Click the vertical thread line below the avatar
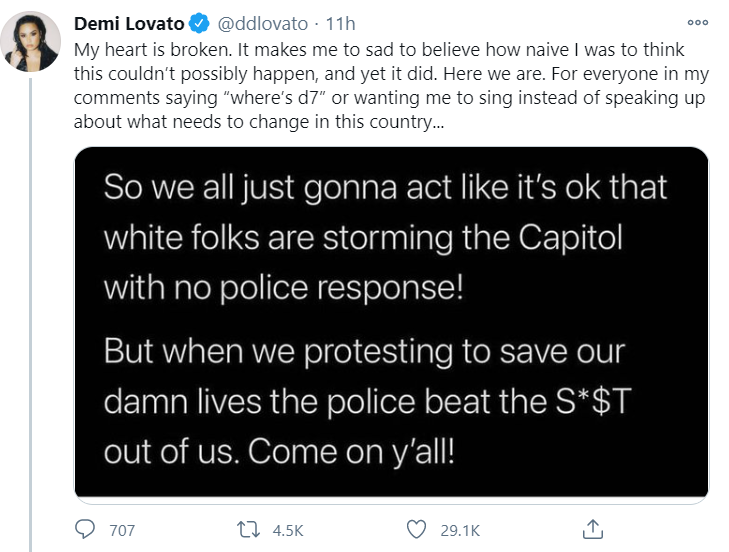This screenshot has width=729, height=552. (37, 300)
